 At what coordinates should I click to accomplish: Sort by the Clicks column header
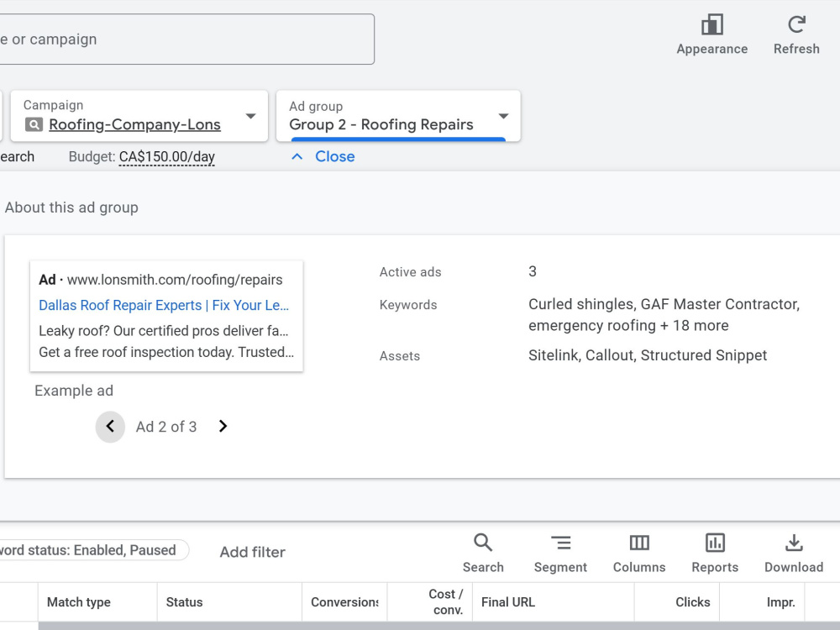click(693, 602)
